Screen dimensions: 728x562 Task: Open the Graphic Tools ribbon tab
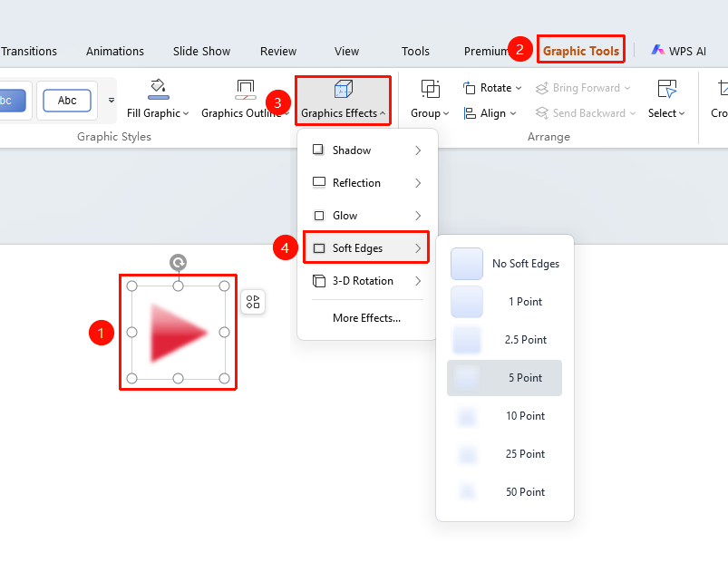pyautogui.click(x=581, y=51)
